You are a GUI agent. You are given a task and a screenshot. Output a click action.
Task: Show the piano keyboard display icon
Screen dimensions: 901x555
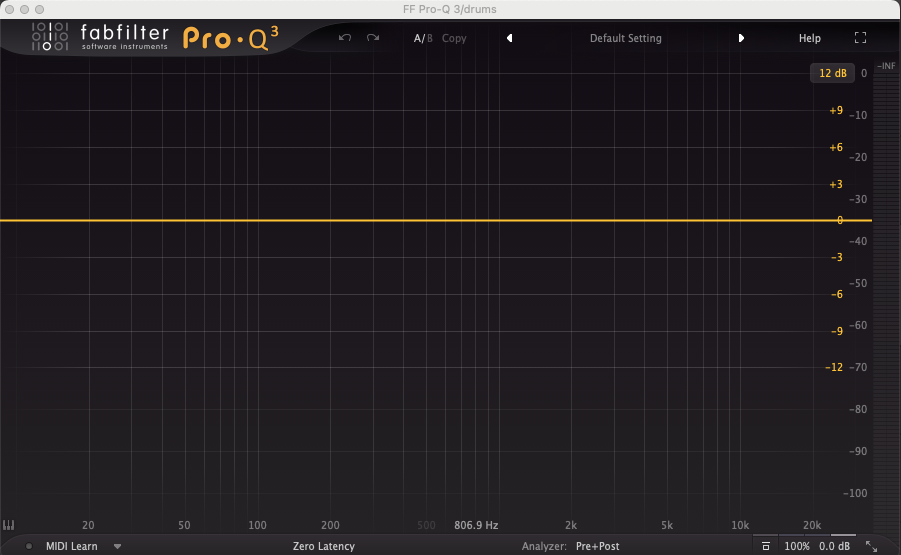click(9, 525)
